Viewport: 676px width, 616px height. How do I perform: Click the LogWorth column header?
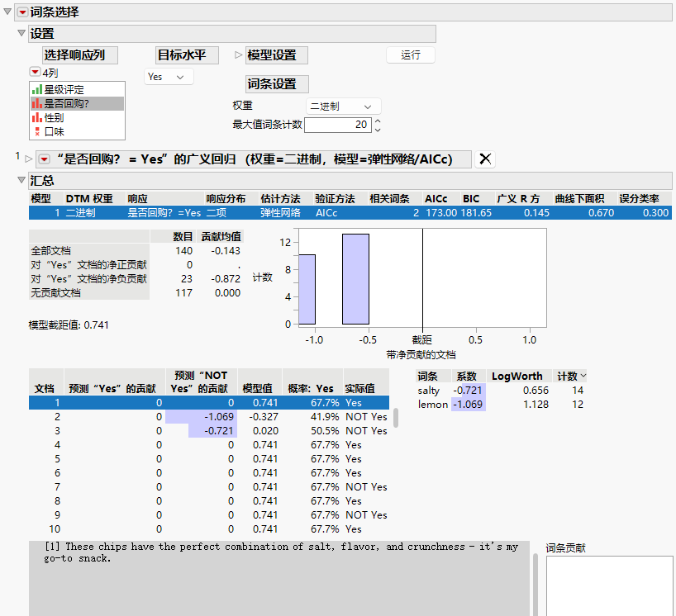[x=517, y=376]
